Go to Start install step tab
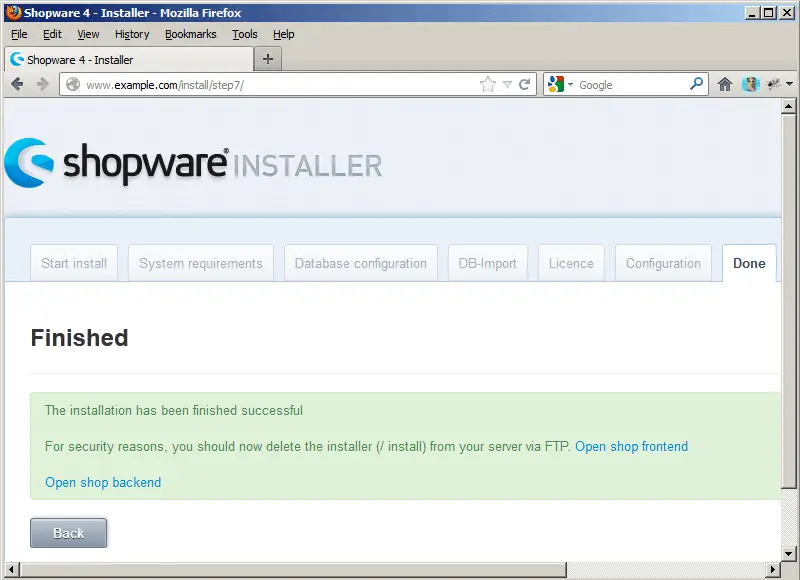 74,263
